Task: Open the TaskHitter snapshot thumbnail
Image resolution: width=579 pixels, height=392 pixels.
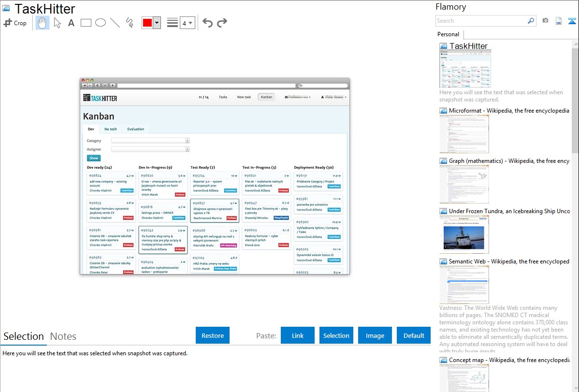Action: 465,69
